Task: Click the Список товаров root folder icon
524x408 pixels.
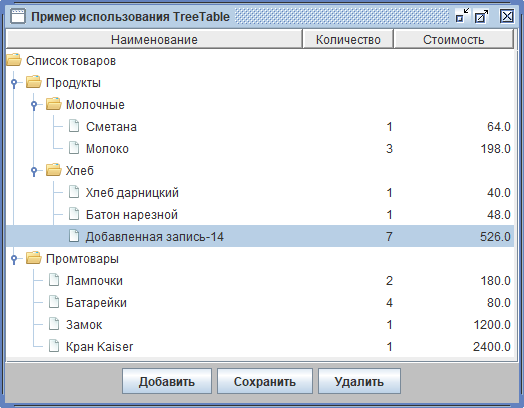Action: point(14,60)
